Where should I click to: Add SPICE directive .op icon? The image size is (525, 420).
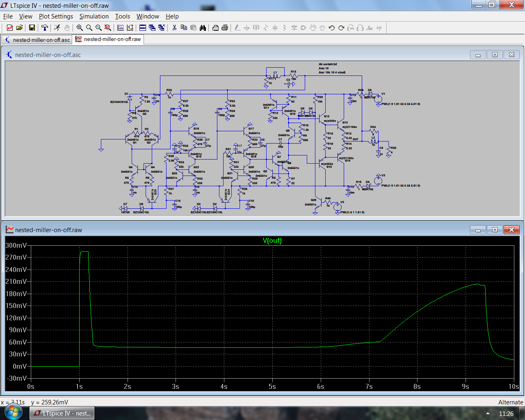(x=379, y=28)
